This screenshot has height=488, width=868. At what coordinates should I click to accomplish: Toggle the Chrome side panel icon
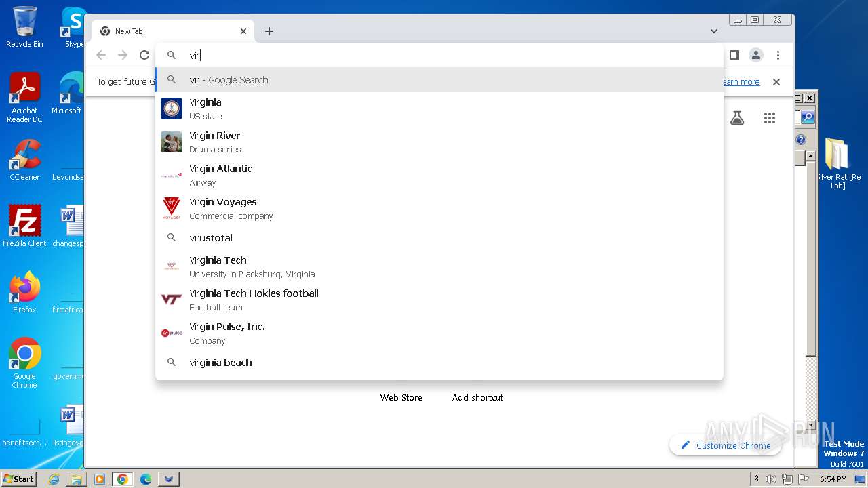pos(734,55)
